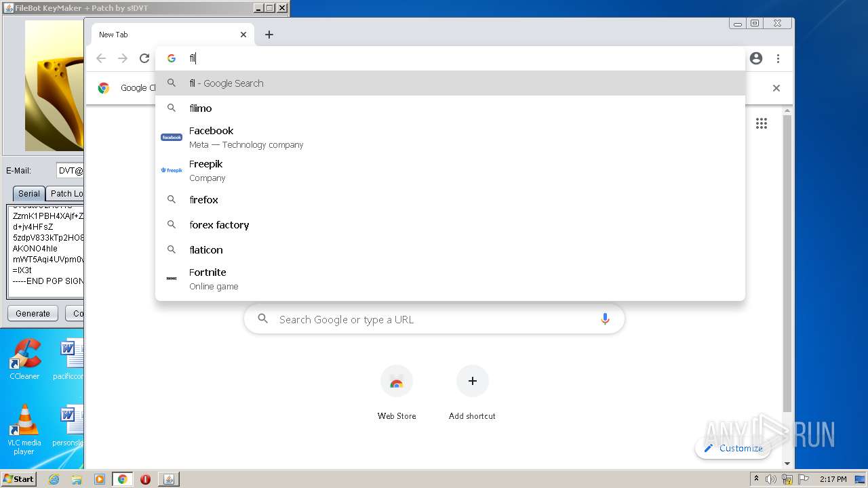
Task: Click the page vertical scrollbar
Action: coord(787,264)
